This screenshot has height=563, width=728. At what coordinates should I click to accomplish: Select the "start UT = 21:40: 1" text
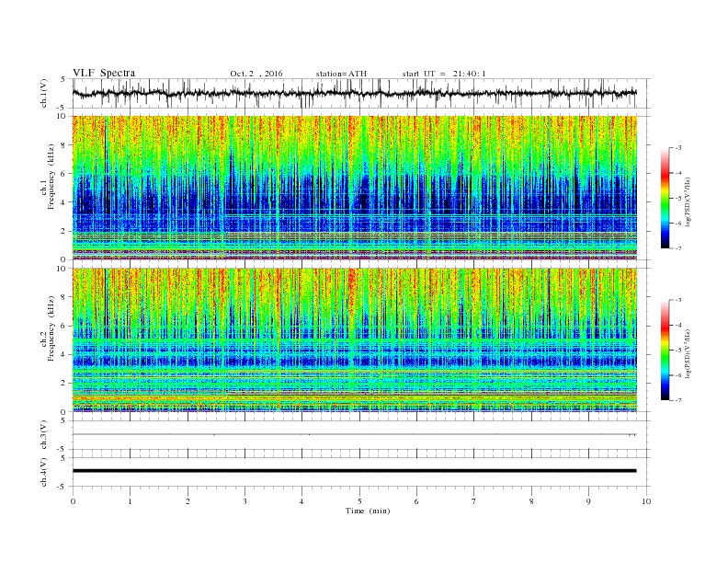444,74
